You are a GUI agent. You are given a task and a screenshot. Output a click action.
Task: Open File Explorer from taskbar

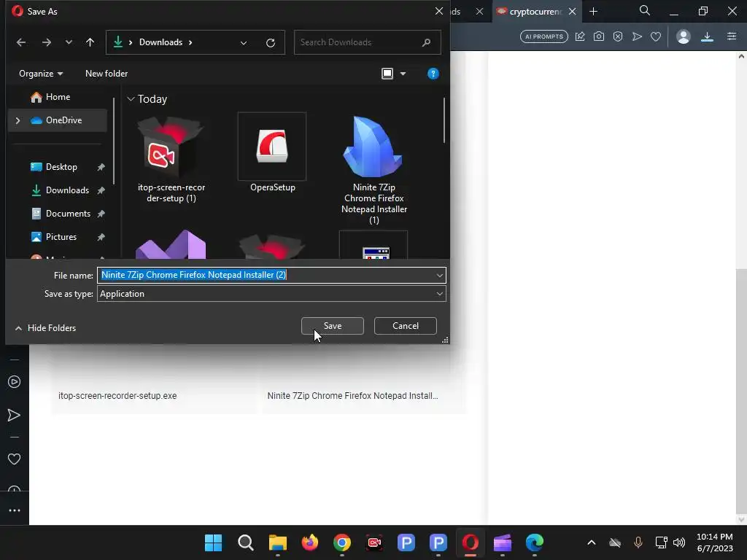pos(277,542)
